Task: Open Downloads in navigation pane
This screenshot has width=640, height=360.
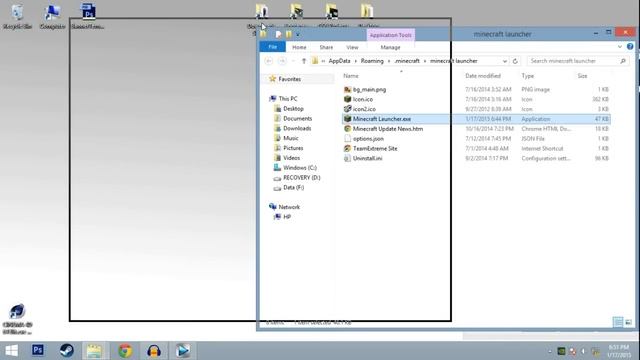Action: click(x=297, y=128)
